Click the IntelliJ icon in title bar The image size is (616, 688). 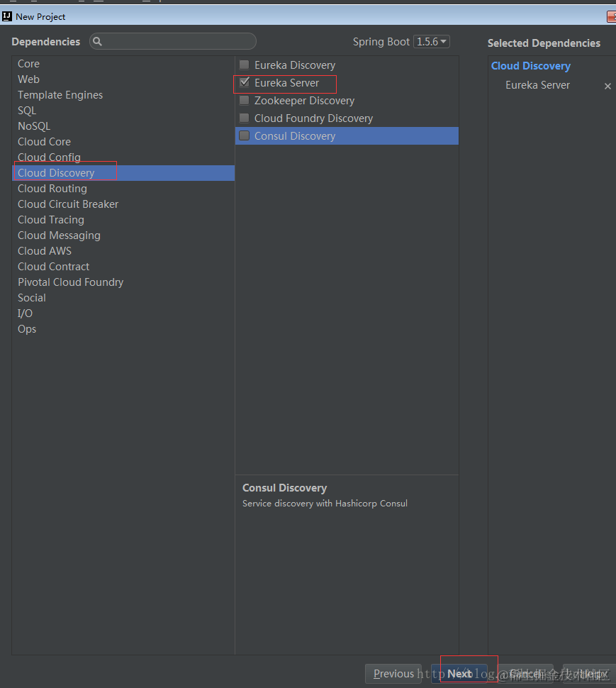(x=7, y=17)
